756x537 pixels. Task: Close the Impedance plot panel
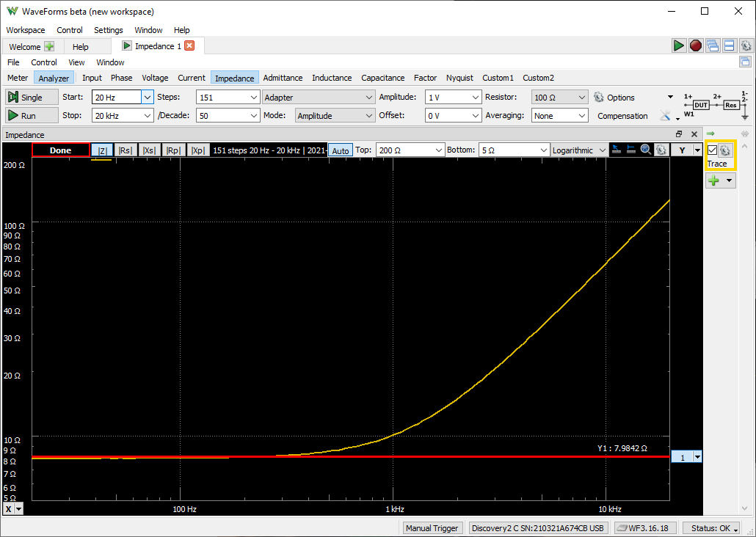coord(694,134)
